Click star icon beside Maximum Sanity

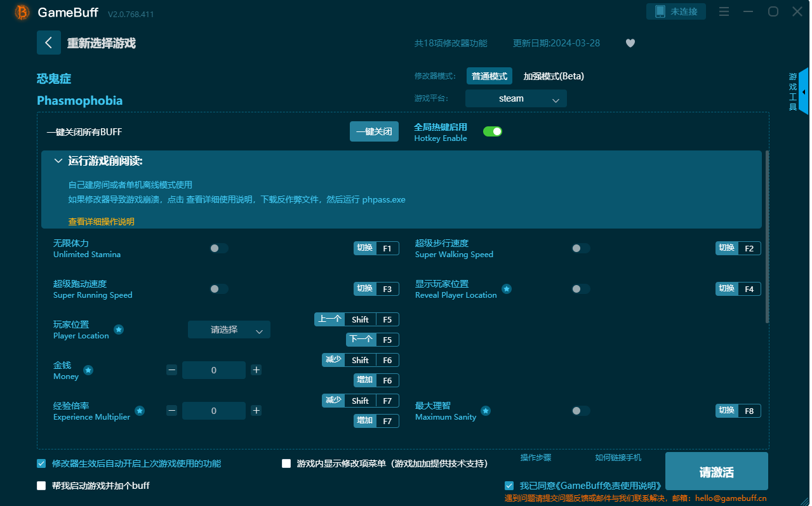pyautogui.click(x=486, y=411)
